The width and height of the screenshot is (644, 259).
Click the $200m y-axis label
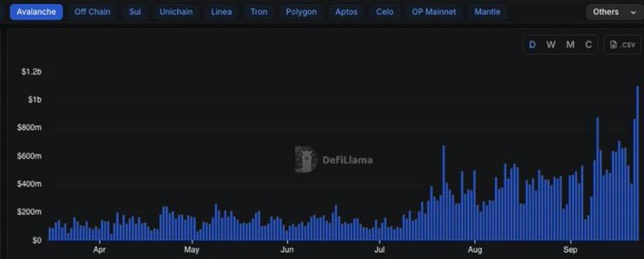(29, 212)
